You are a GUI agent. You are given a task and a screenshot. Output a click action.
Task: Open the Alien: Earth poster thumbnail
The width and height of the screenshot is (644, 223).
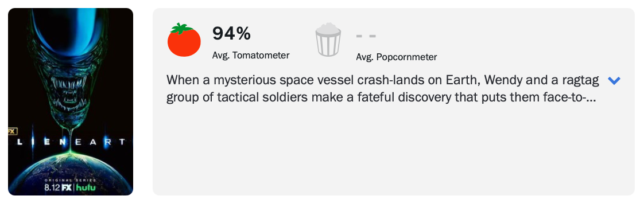pos(71,101)
